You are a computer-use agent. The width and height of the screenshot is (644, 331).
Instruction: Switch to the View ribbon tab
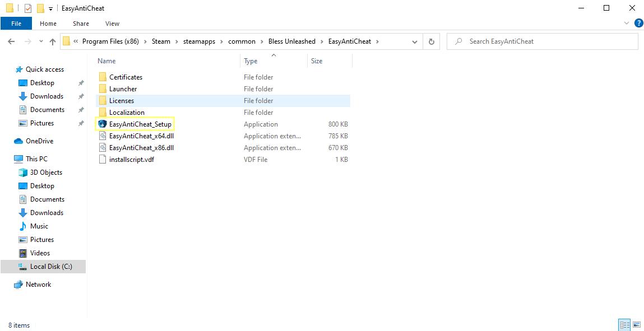pyautogui.click(x=112, y=24)
